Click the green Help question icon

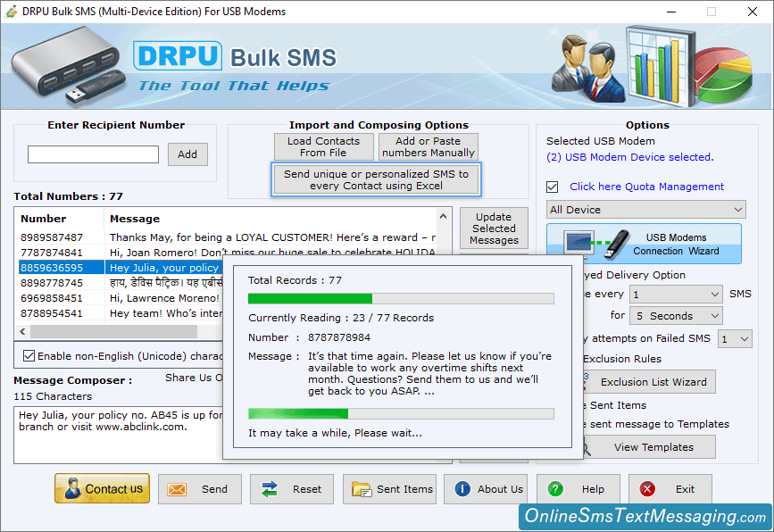pos(555,488)
